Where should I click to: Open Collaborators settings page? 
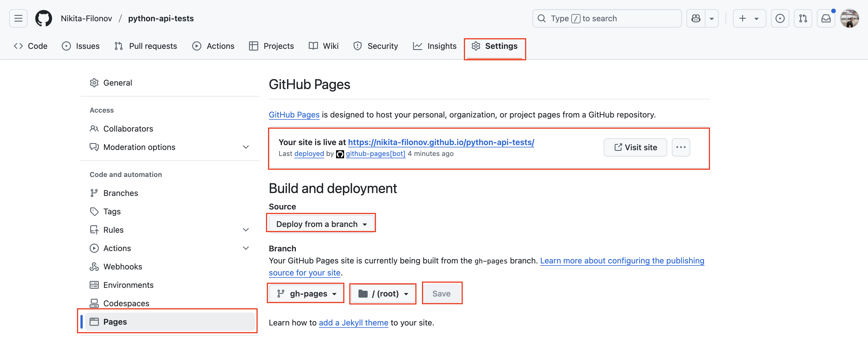(x=170, y=128)
